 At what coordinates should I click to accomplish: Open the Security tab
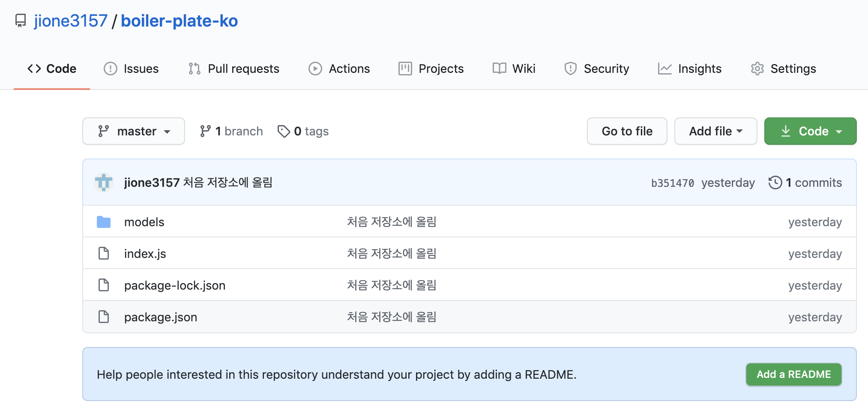(x=597, y=69)
